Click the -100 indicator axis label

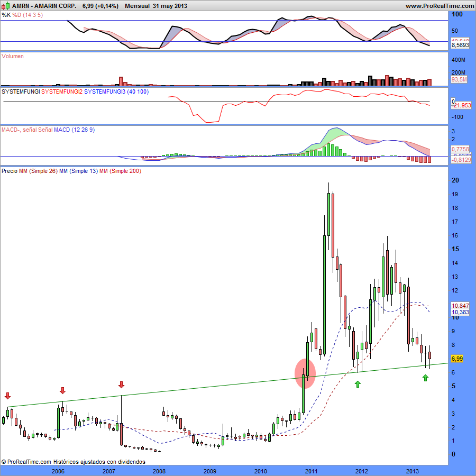tap(457, 117)
